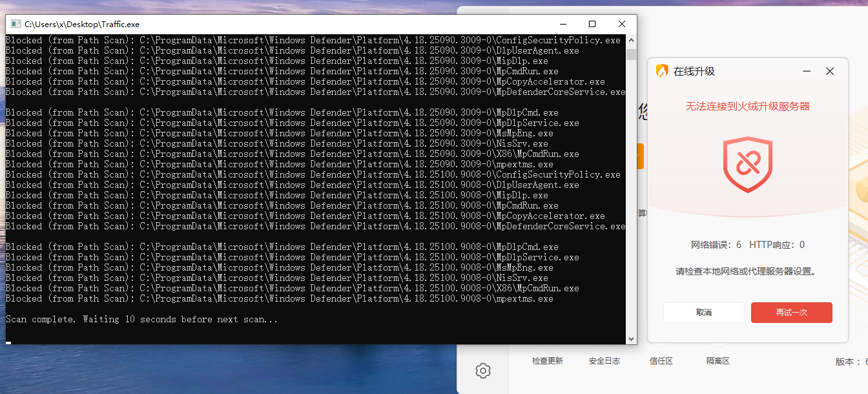This screenshot has height=394, width=868.
Task: Click the 25090.3009-0 NisSrv.exe blocked line
Action: pos(276,143)
